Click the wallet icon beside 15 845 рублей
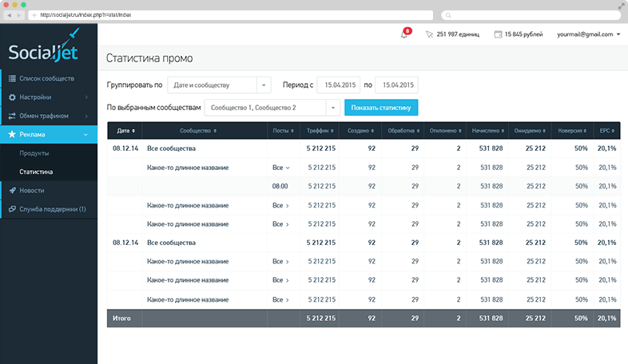 pyautogui.click(x=497, y=35)
